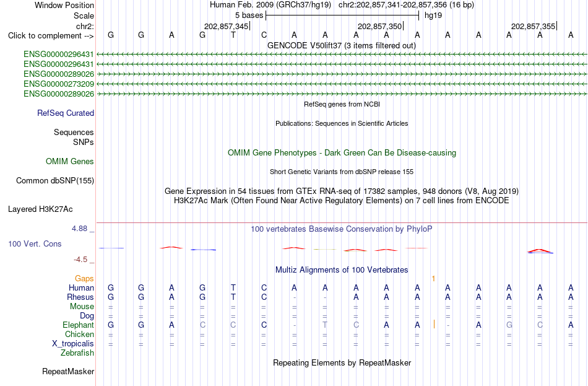This screenshot has width=588, height=386.
Task: Click 'Short Genetic Variants from dbSNP release 155'
Action: click(342, 172)
